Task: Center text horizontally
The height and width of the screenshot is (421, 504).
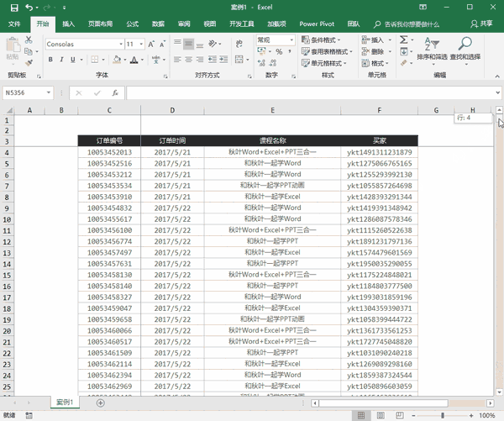Action: coord(189,60)
